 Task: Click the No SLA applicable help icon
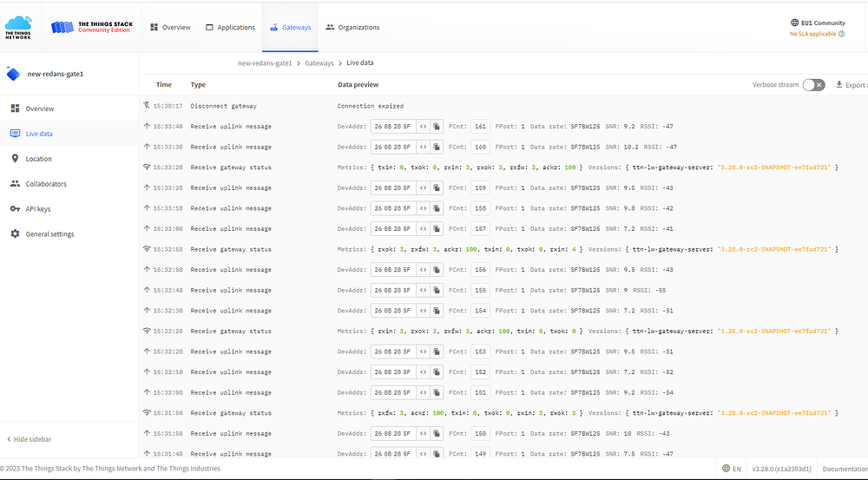(841, 34)
